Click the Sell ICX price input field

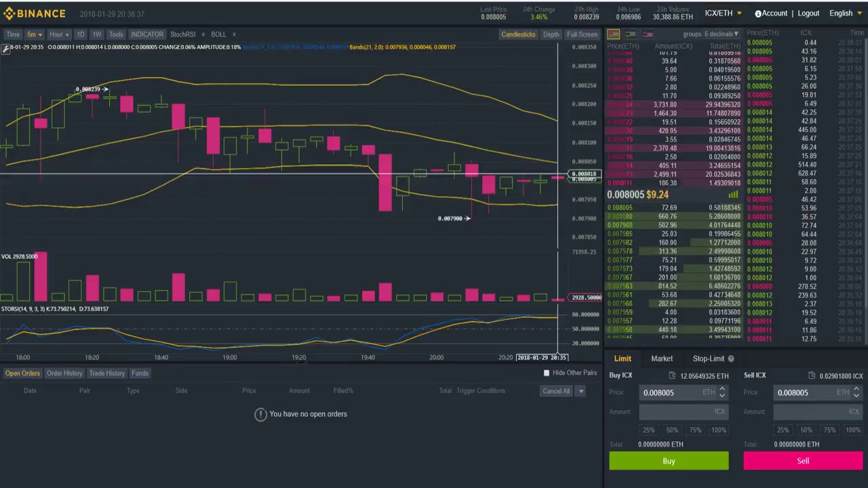point(818,392)
